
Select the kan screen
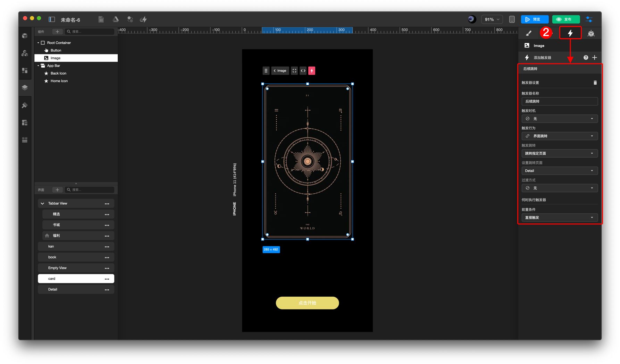[76, 246]
